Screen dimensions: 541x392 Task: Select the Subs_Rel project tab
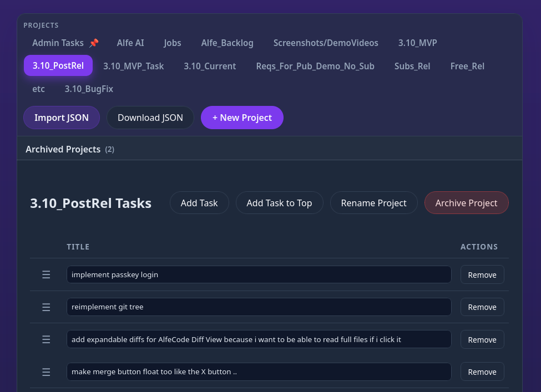pyautogui.click(x=412, y=66)
